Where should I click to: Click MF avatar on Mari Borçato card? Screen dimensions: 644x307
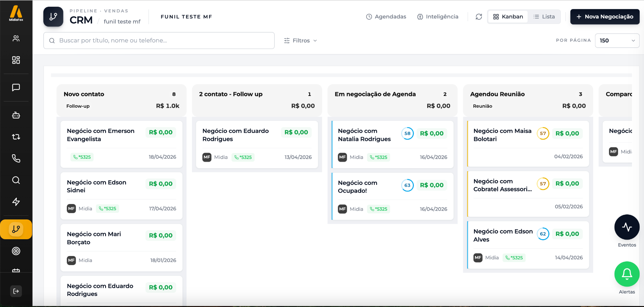point(71,260)
